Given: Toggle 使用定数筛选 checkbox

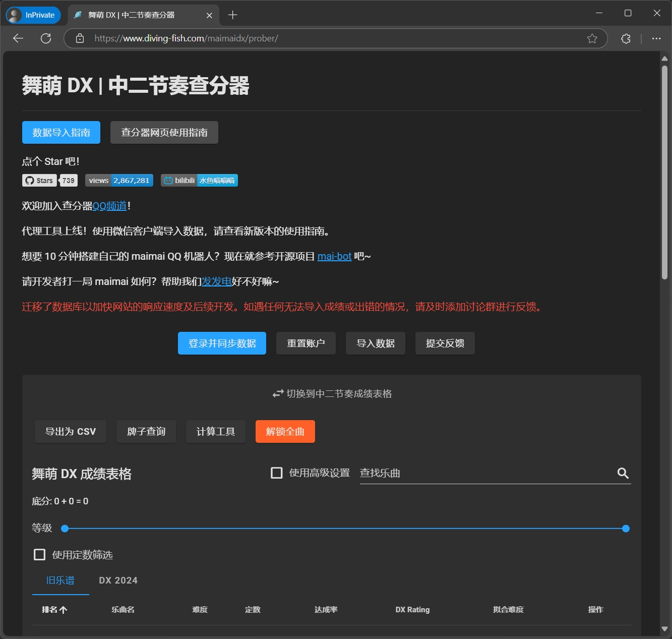Looking at the screenshot, I should point(39,555).
